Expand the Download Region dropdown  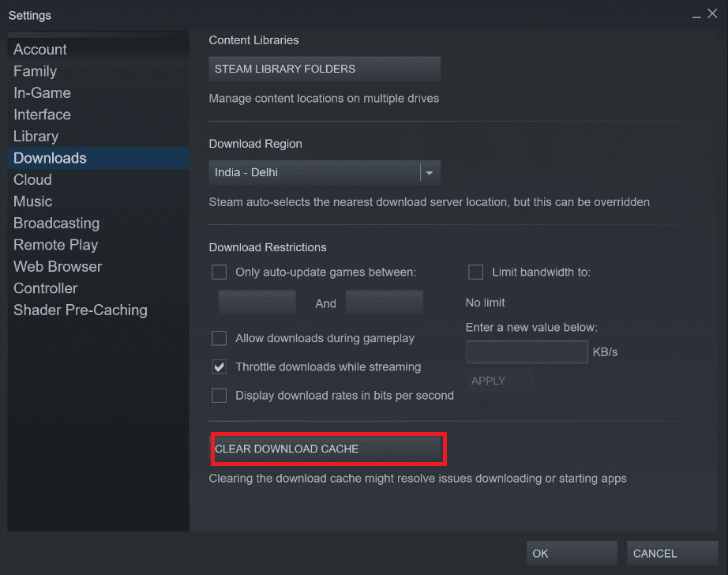point(429,172)
